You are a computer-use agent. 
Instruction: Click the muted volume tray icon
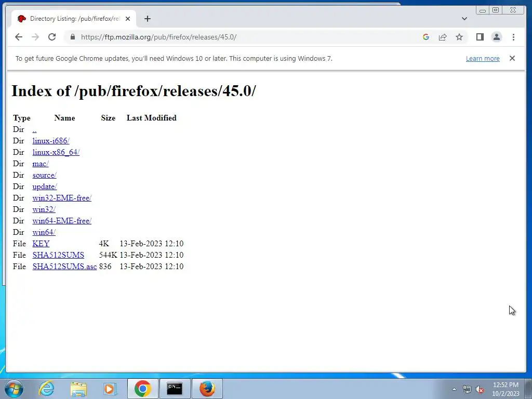coord(480,389)
